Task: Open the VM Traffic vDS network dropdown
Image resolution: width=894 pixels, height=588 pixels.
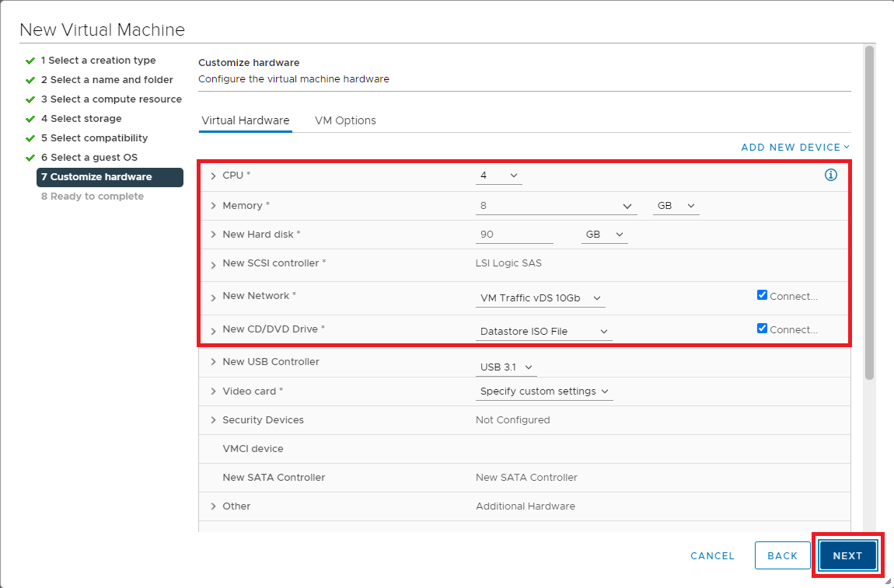Action: (540, 298)
